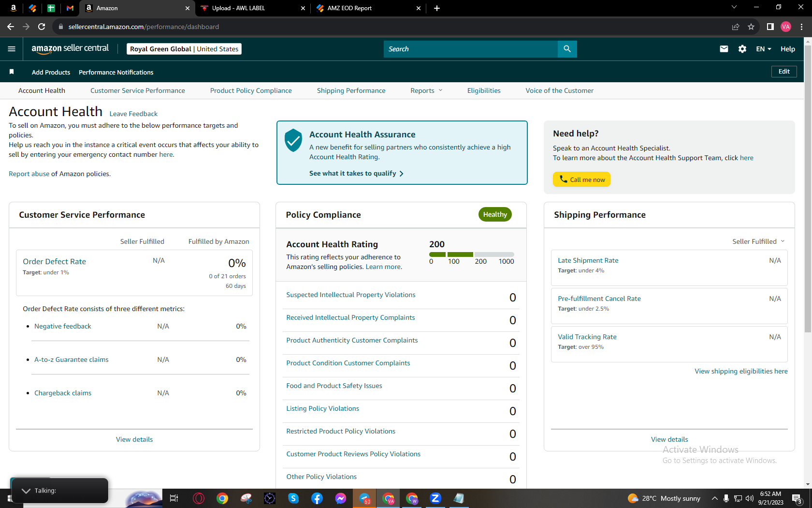The image size is (812, 508).
Task: Open Messenger from the taskbar
Action: (x=341, y=498)
